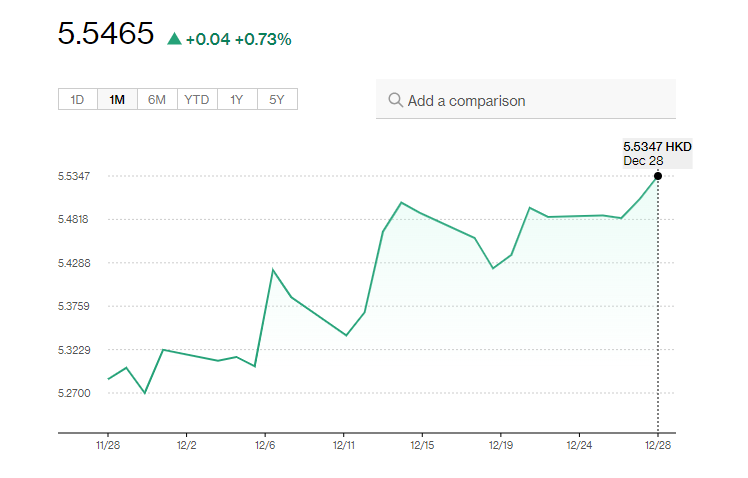Click the 5.5465 current price
This screenshot has width=748, height=478.
[106, 34]
